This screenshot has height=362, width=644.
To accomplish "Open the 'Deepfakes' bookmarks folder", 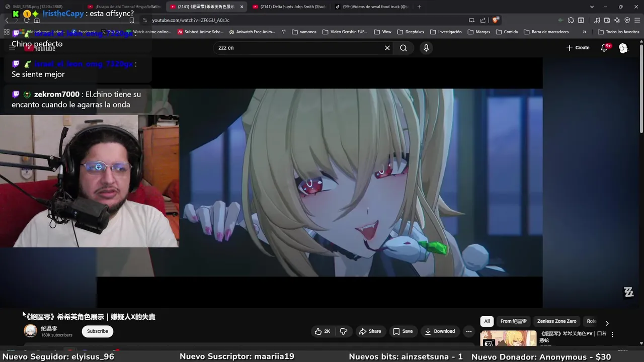I will coord(411,32).
